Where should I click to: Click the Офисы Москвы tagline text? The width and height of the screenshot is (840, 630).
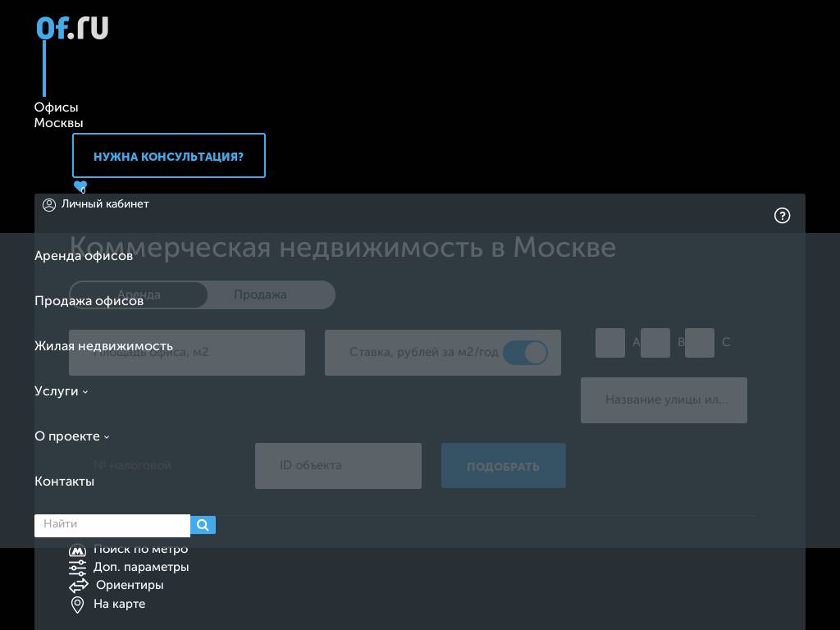coord(59,115)
